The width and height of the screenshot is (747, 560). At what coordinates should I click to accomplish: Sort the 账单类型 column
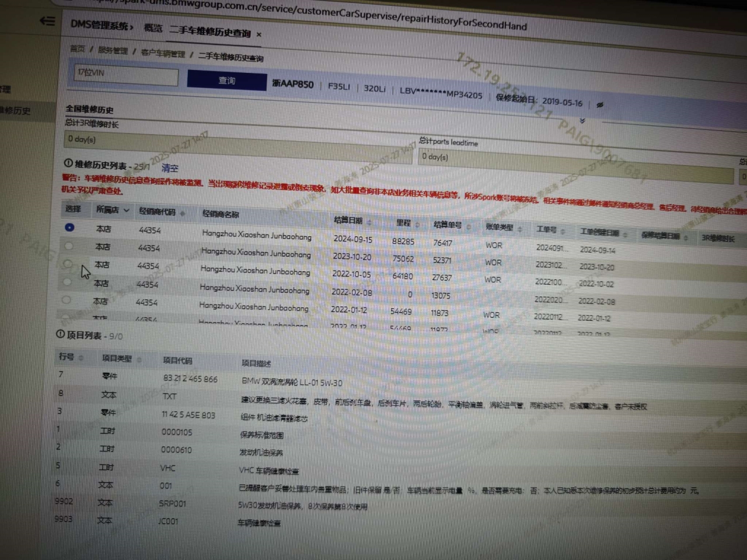point(520,229)
